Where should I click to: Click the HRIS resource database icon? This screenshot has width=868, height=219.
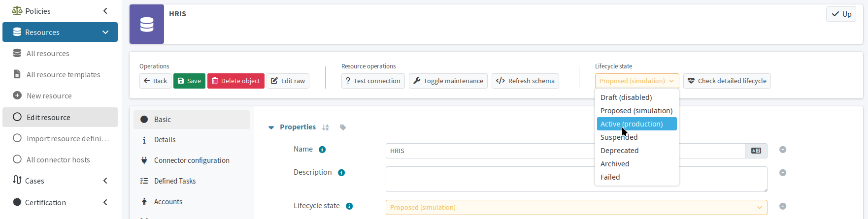click(x=147, y=24)
